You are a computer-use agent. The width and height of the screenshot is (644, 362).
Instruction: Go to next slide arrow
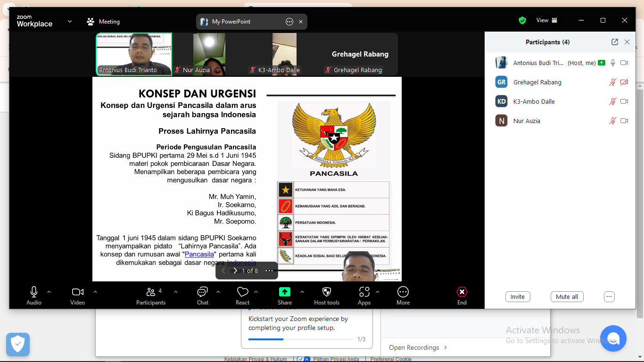(235, 271)
